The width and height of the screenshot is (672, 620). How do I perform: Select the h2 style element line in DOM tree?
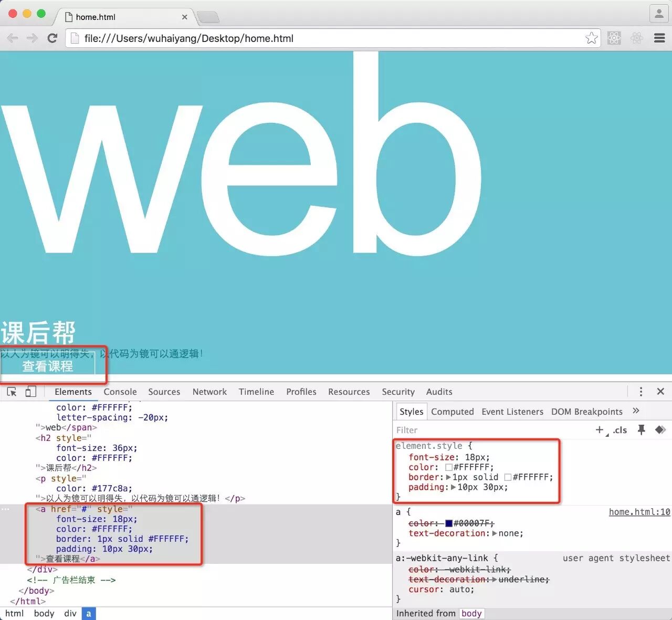[63, 438]
